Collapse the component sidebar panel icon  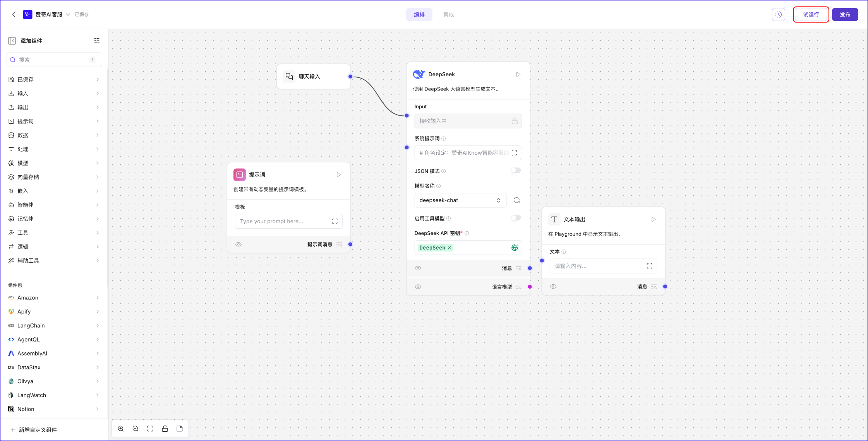12,41
